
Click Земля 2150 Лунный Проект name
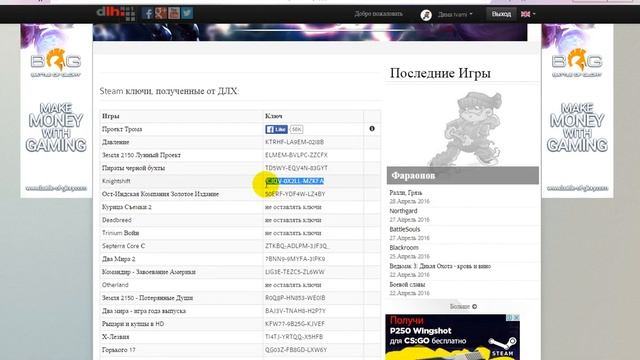tap(141, 155)
